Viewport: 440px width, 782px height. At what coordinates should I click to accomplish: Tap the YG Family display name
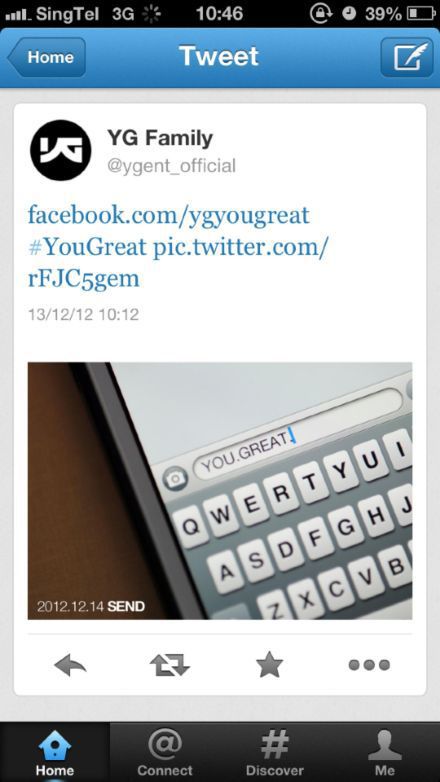click(x=160, y=138)
